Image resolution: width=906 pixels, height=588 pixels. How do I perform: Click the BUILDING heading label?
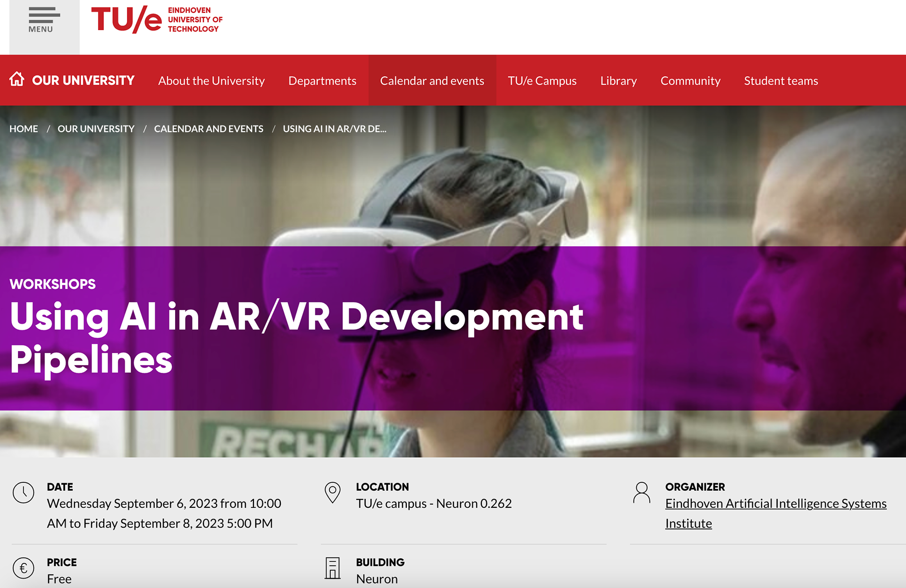click(x=380, y=563)
